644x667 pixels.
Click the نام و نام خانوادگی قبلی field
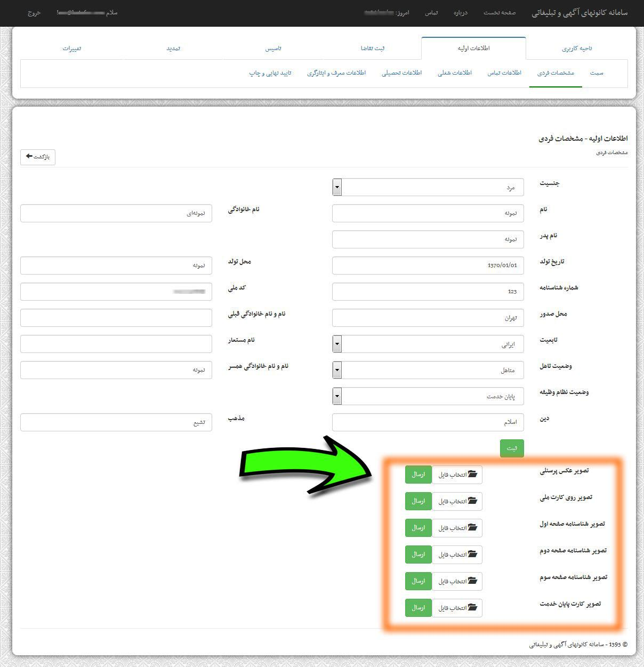pos(116,318)
